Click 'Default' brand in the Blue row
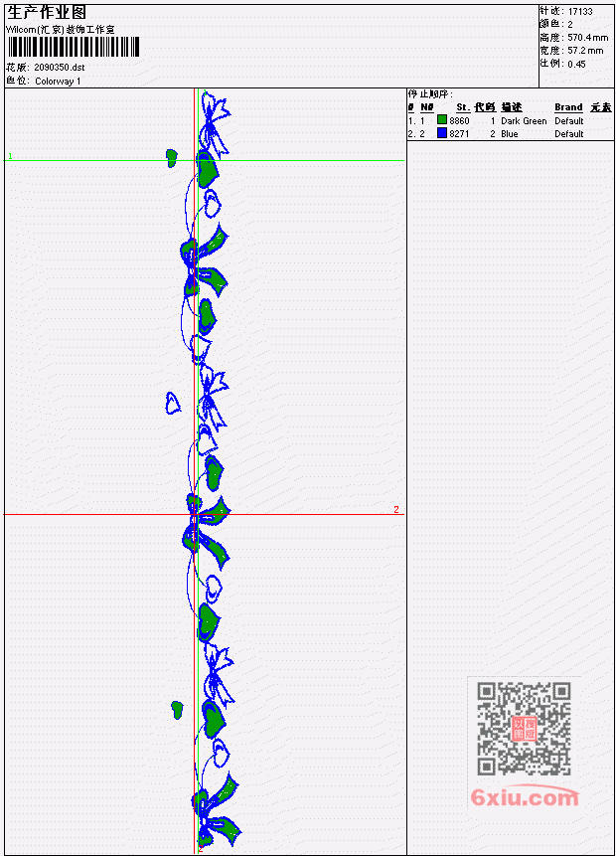 [x=569, y=134]
